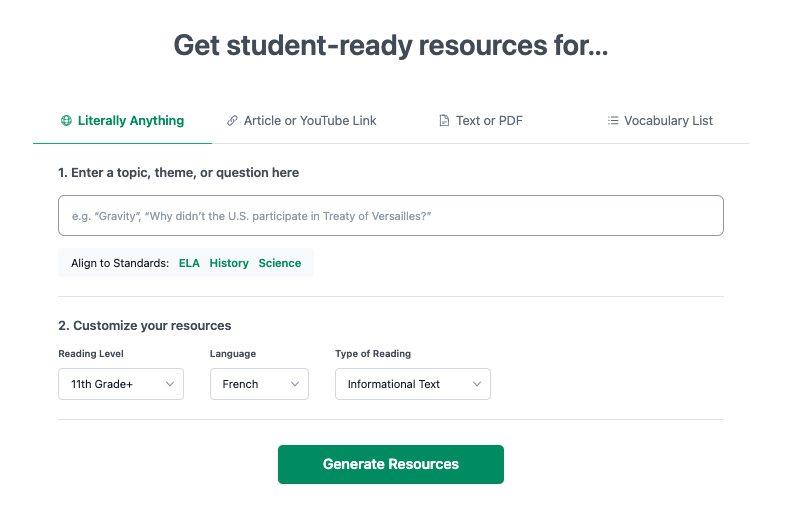Select the Text or PDF tab

480,121
